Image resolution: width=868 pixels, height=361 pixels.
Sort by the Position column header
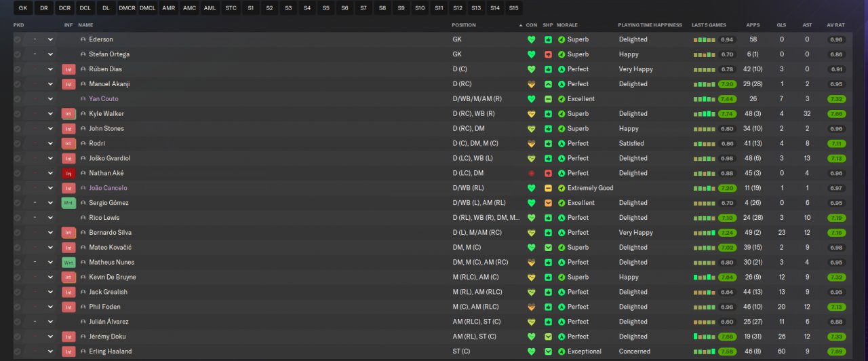pos(464,25)
